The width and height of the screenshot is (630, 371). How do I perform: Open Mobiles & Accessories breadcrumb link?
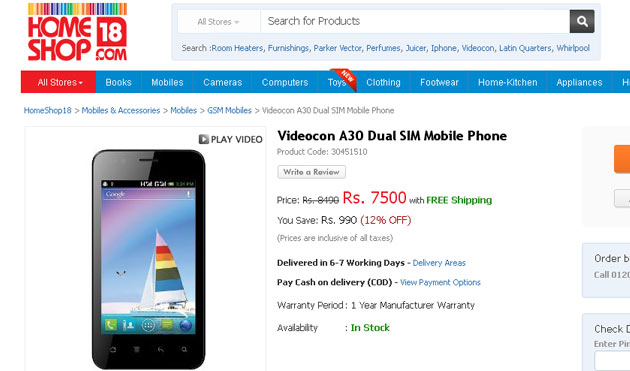pos(121,111)
